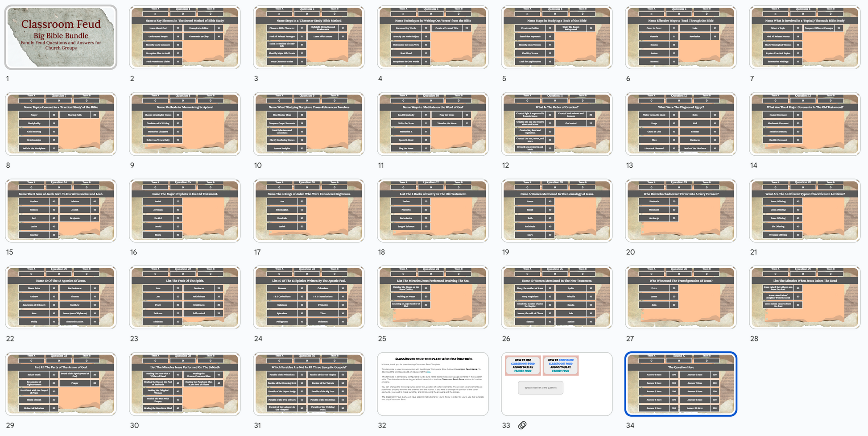Click the 'Books of Poetry' slide thumbnail
The height and width of the screenshot is (436, 868).
433,211
